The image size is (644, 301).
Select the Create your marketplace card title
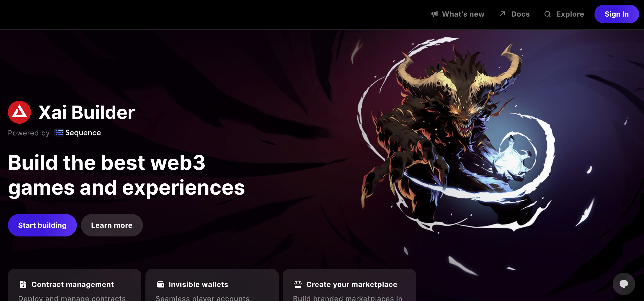(x=352, y=284)
